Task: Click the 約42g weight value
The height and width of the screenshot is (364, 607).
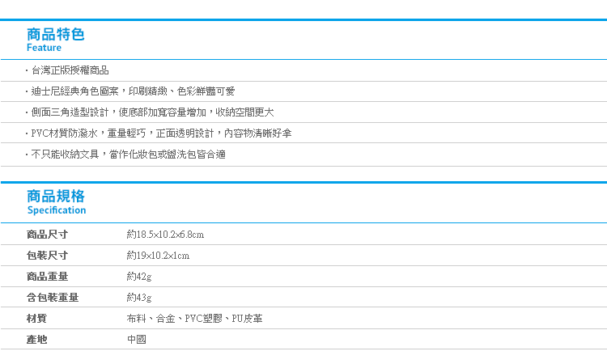Action: tap(139, 277)
